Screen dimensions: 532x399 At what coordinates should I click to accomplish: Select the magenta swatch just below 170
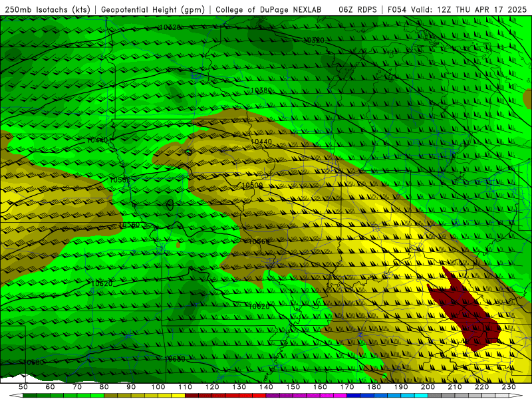click(x=340, y=396)
